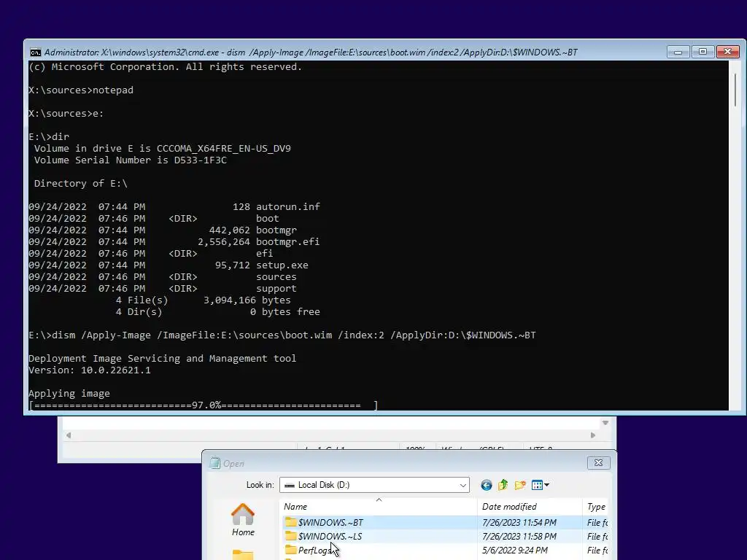
Task: Click the date 7/26/2023 11:54 PM cell
Action: [519, 522]
